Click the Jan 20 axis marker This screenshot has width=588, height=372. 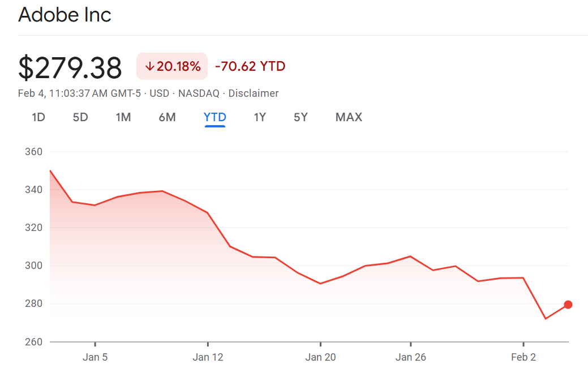point(320,357)
